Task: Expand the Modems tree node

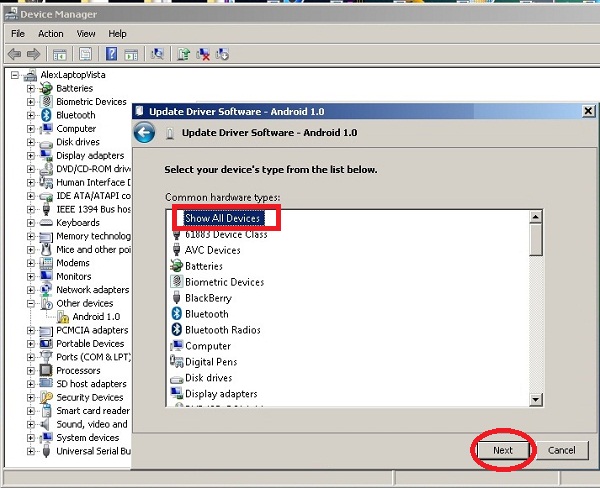Action: point(31,263)
